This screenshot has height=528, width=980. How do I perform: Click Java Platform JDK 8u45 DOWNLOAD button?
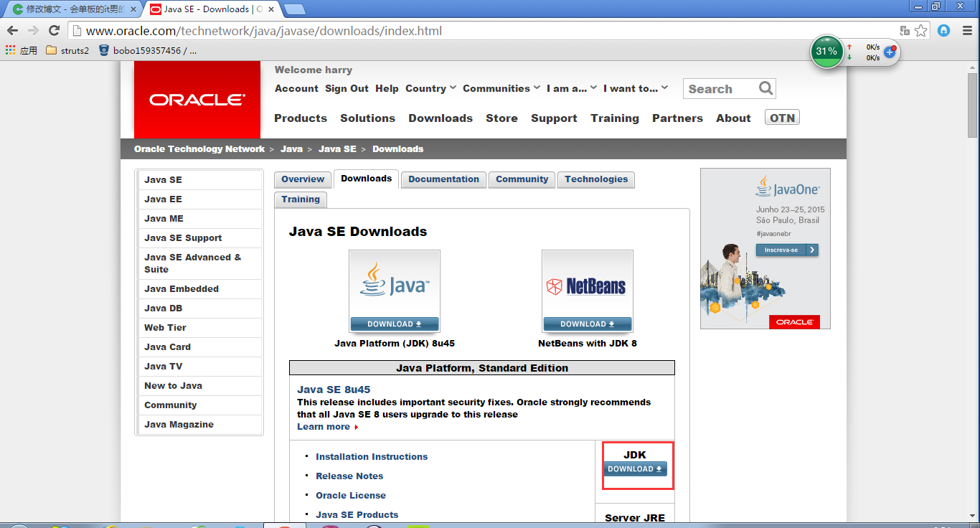tap(394, 324)
